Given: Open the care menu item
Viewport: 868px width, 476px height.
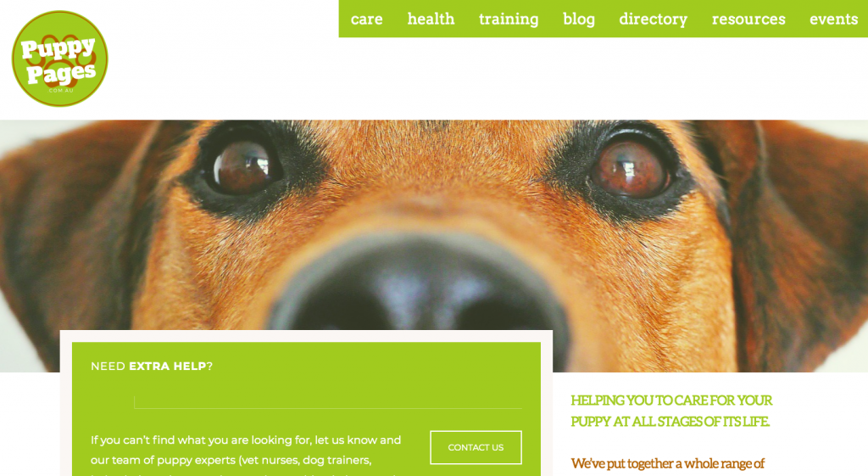Looking at the screenshot, I should coord(366,19).
